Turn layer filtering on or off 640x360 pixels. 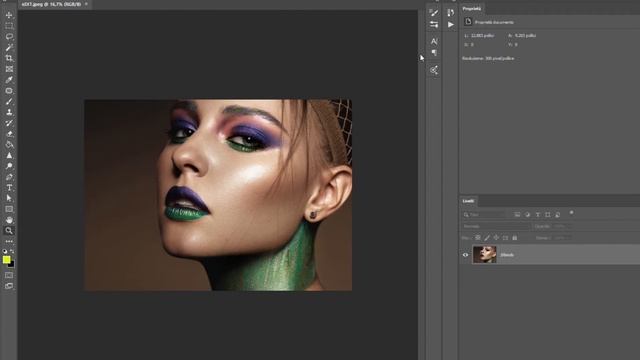tap(571, 213)
